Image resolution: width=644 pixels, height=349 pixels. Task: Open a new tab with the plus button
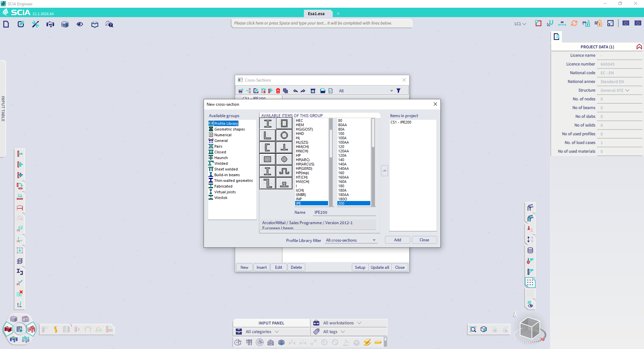pos(338,13)
